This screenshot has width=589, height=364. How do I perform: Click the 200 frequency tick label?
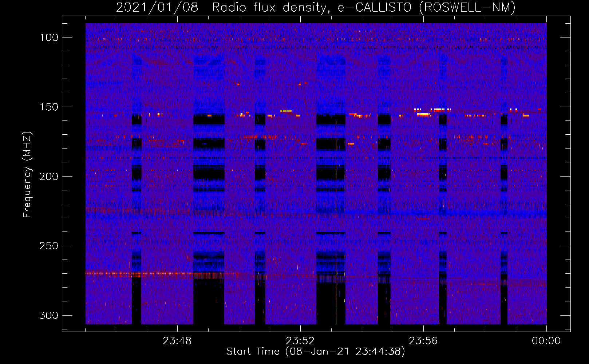pyautogui.click(x=49, y=177)
